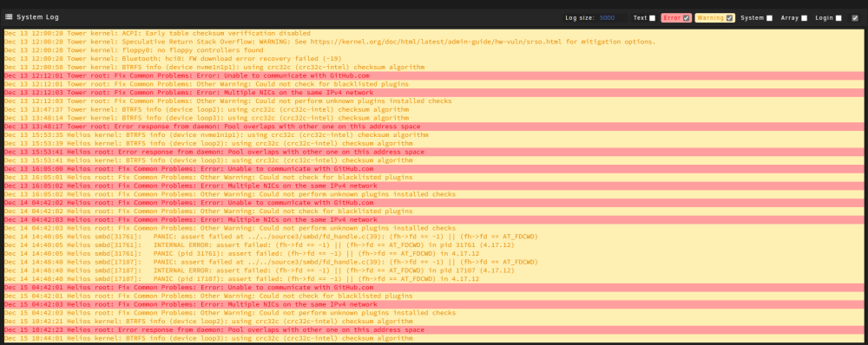Enable the Login filter checkbox
Viewport: 868px width, 345px height.
838,18
